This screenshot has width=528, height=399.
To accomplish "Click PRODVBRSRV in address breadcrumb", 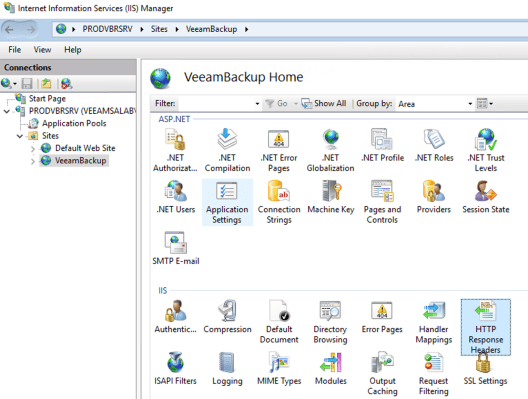I will [x=107, y=29].
